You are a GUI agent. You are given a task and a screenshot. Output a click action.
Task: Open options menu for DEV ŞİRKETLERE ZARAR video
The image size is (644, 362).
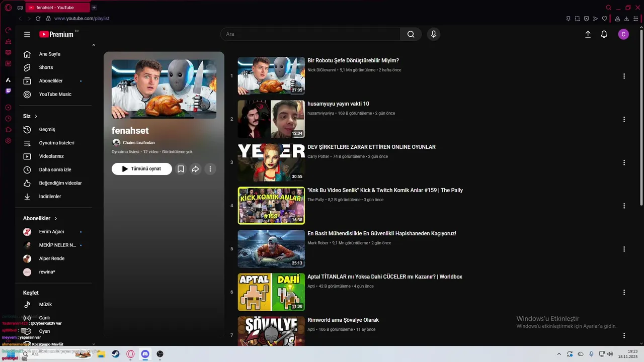point(624,162)
